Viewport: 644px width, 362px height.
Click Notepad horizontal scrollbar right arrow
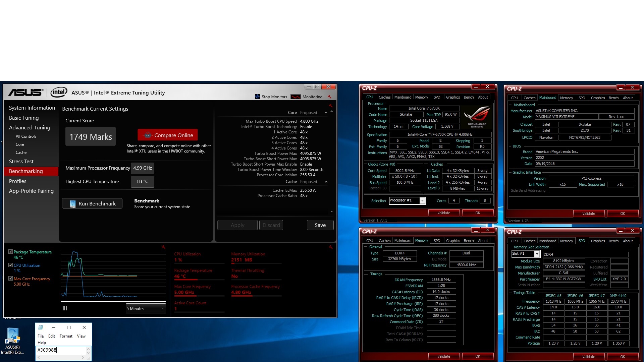83,358
